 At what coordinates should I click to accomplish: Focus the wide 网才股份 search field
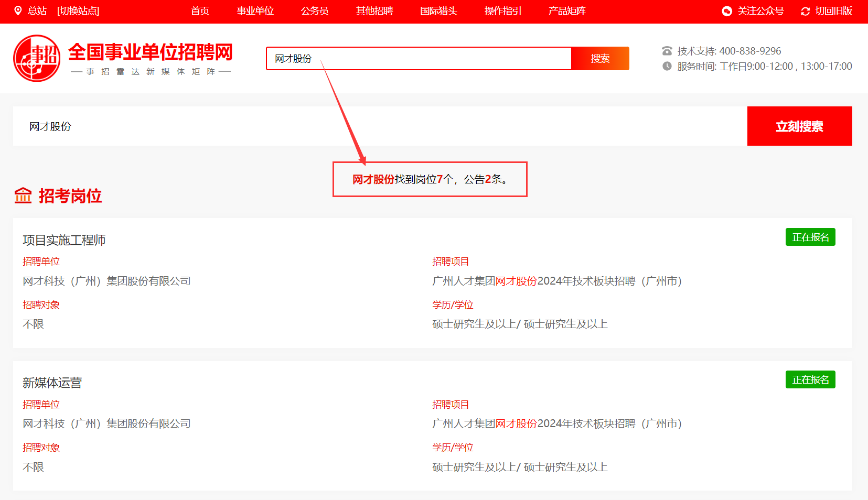tap(380, 126)
